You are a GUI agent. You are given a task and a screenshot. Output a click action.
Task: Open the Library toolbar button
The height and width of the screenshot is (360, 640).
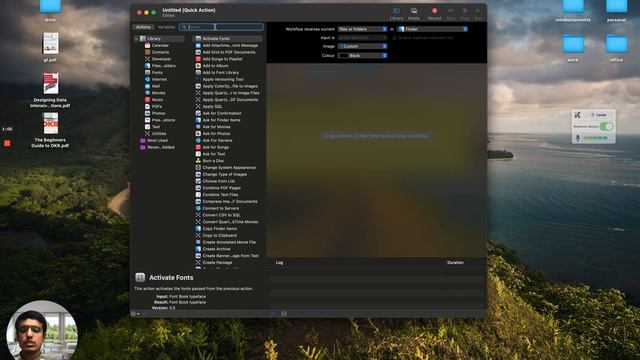pos(396,13)
